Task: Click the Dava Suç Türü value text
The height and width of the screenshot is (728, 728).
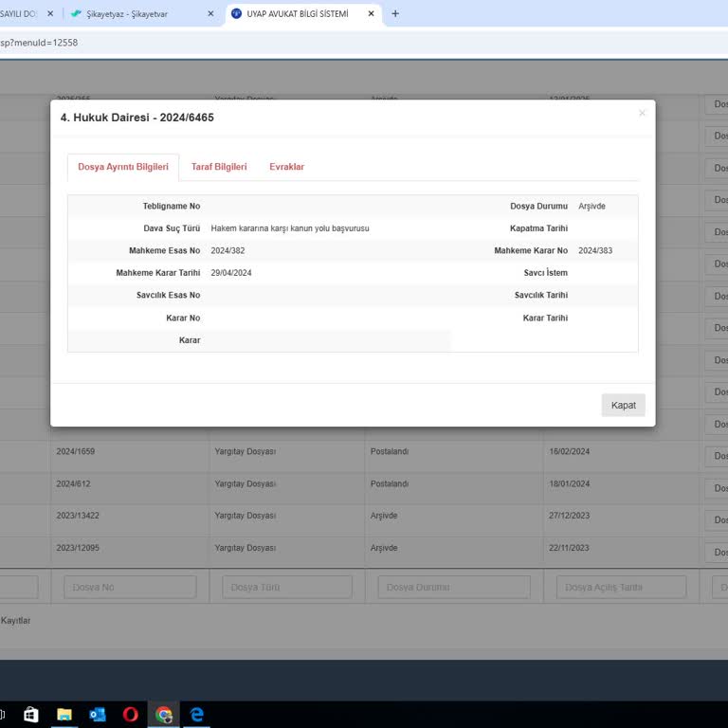Action: click(290, 228)
